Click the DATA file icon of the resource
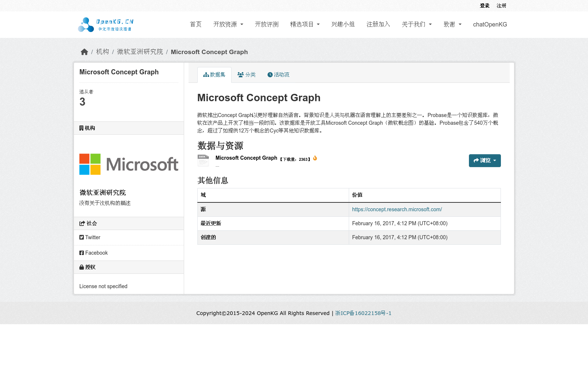The width and height of the screenshot is (588, 368). (x=203, y=160)
